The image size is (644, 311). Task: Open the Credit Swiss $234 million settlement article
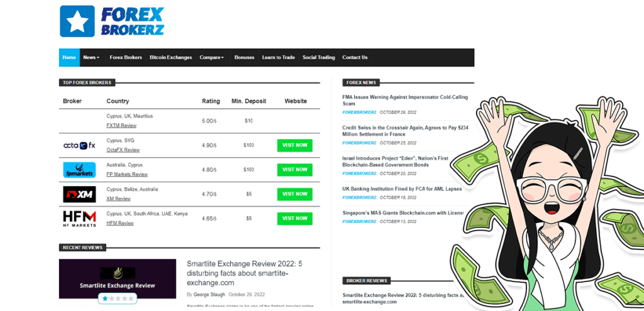(x=406, y=131)
